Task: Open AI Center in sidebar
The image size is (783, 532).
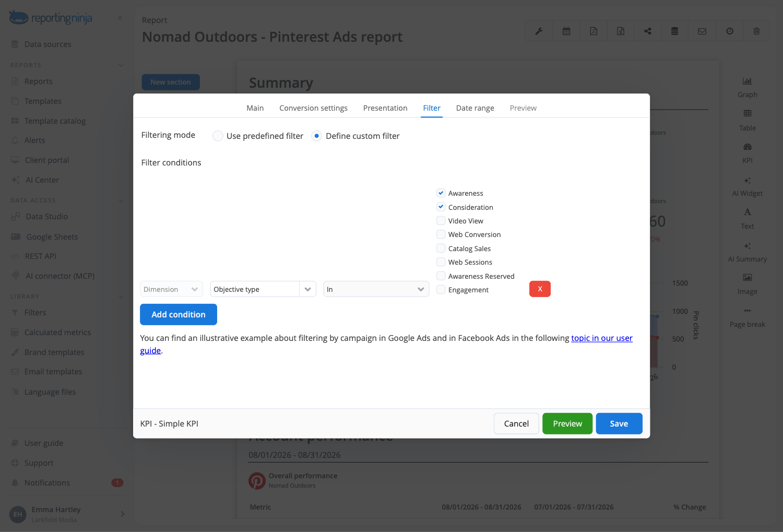Action: (42, 180)
